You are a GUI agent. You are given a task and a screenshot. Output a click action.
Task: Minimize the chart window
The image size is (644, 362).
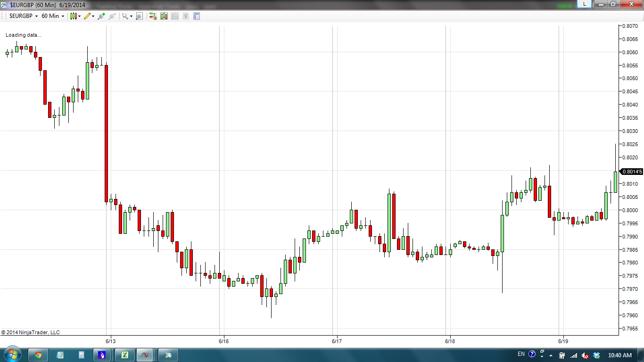point(601,4)
